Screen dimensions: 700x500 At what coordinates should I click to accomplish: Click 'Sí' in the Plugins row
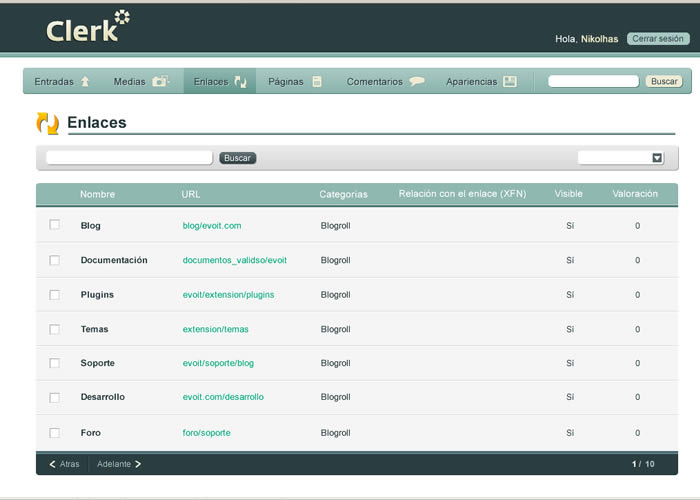[570, 295]
